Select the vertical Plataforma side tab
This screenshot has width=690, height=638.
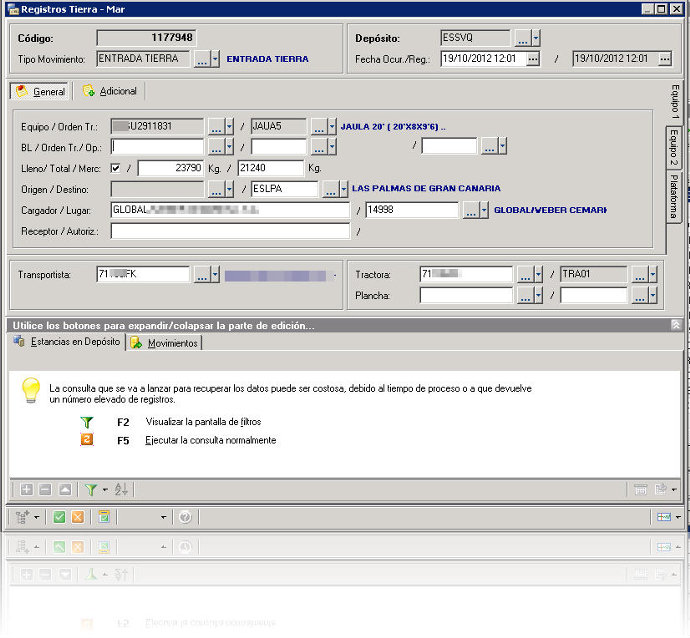(x=674, y=197)
